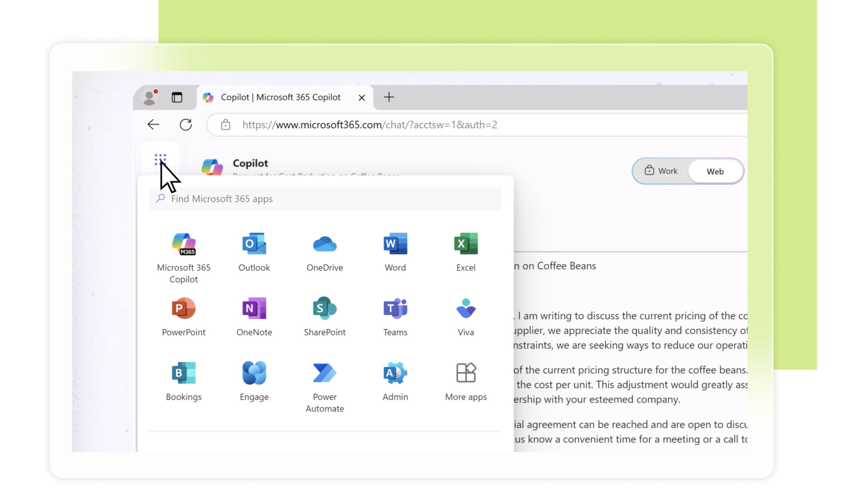
Task: Open browser profile avatar menu
Action: (149, 97)
